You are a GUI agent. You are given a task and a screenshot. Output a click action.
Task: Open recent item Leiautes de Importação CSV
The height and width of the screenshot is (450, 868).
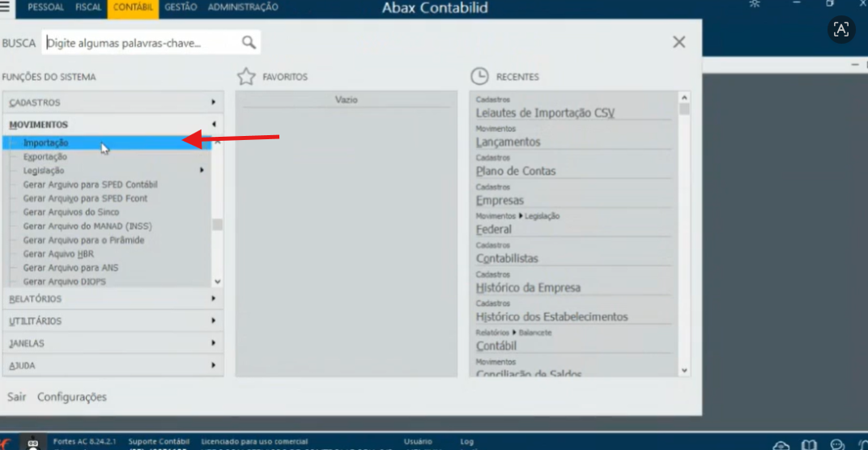coord(545,113)
